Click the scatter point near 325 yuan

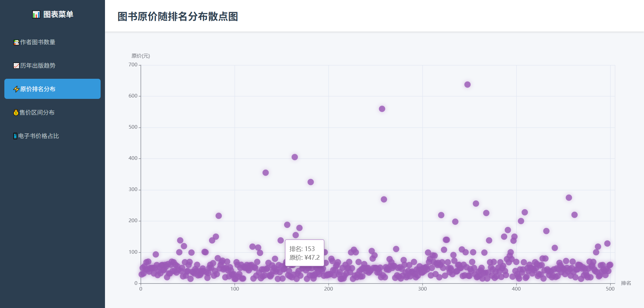[x=311, y=182]
